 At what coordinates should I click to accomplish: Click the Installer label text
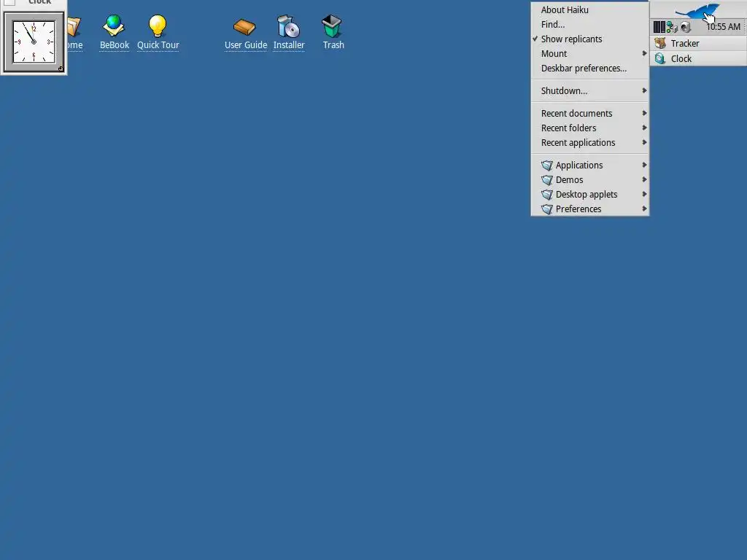pos(289,45)
